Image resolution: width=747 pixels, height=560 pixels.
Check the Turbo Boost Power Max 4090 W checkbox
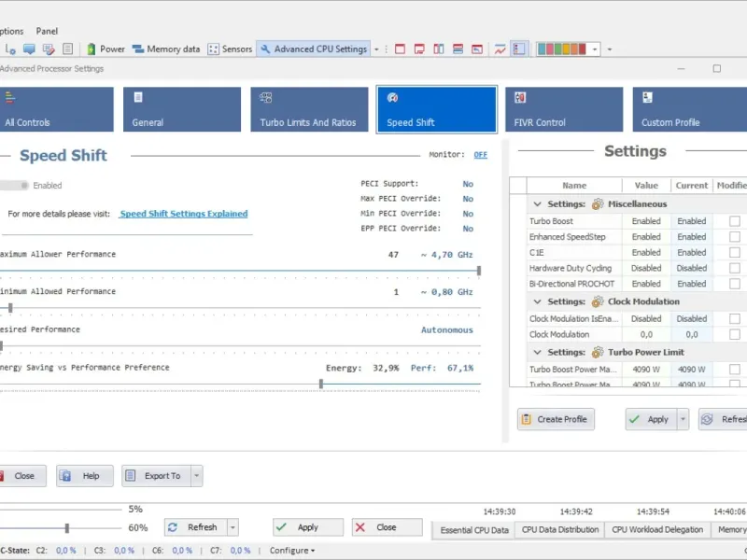[735, 369]
